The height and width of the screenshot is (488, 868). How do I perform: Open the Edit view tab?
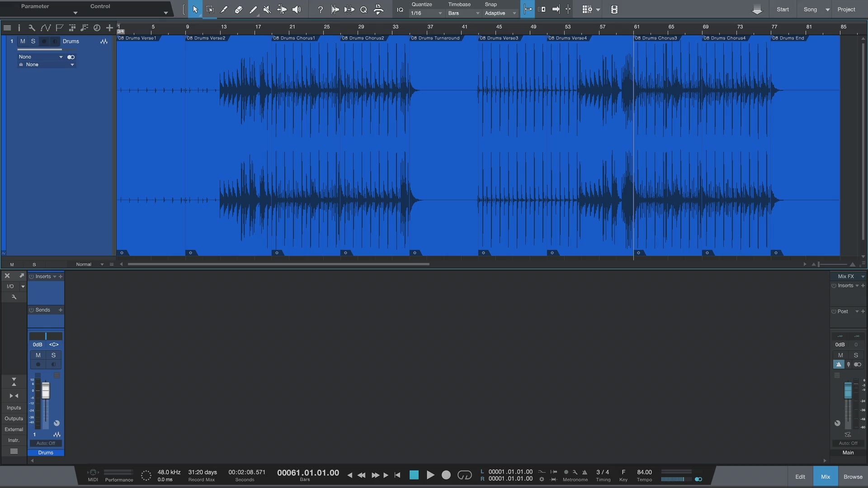[800, 477]
